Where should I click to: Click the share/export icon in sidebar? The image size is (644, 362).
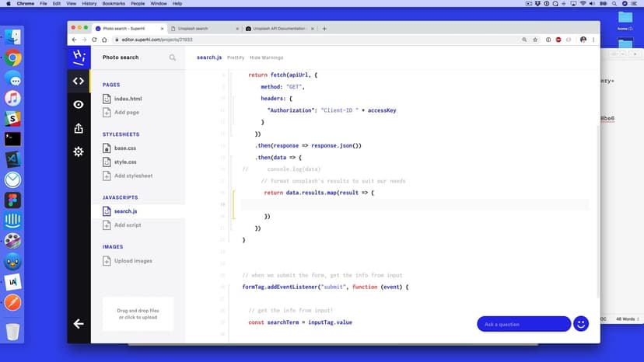coord(79,128)
